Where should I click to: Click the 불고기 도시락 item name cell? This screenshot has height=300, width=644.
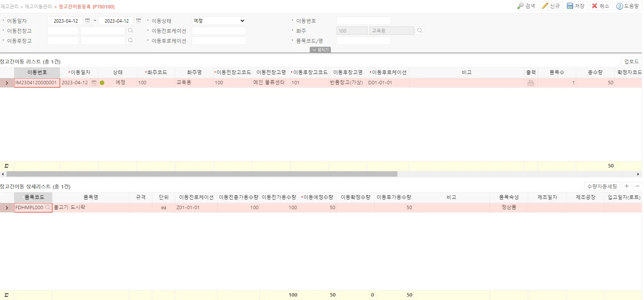91,208
